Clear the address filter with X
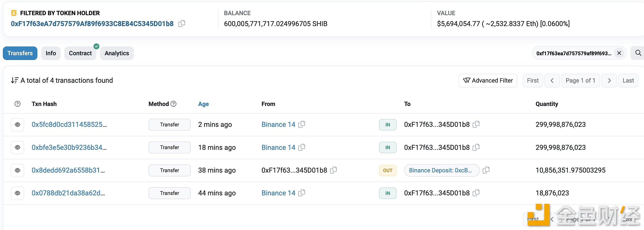The width and height of the screenshot is (644, 230). (x=619, y=53)
